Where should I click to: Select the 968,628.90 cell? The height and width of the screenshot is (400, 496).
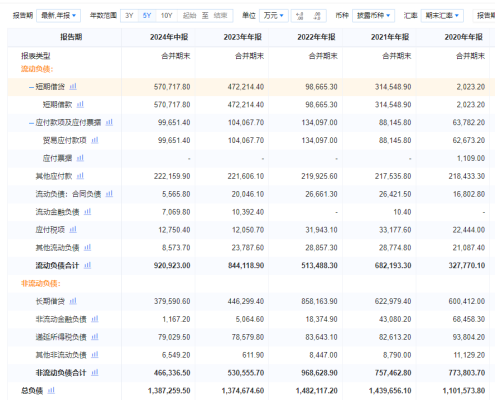click(319, 373)
